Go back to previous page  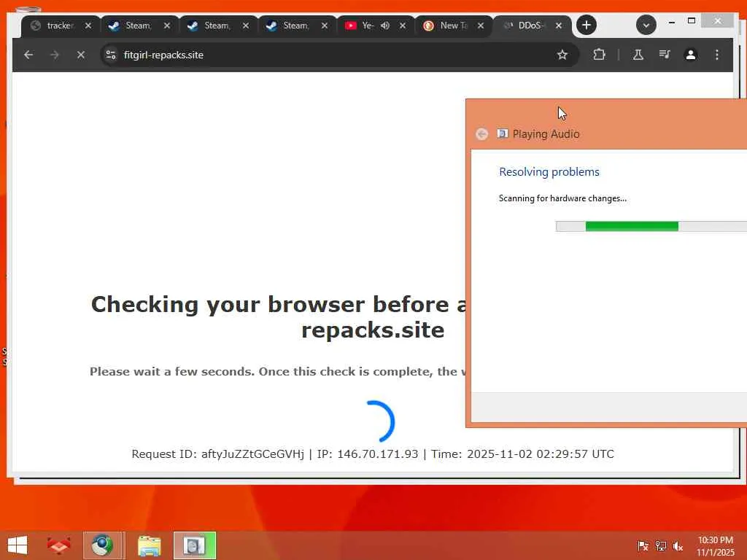tap(28, 55)
